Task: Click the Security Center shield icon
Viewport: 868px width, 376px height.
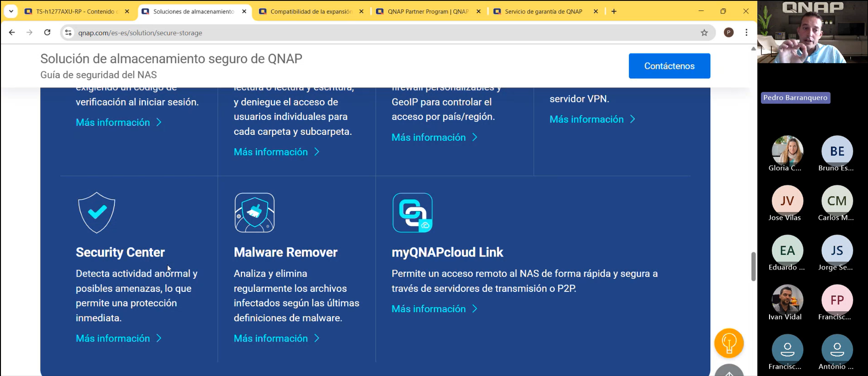Action: 97,213
